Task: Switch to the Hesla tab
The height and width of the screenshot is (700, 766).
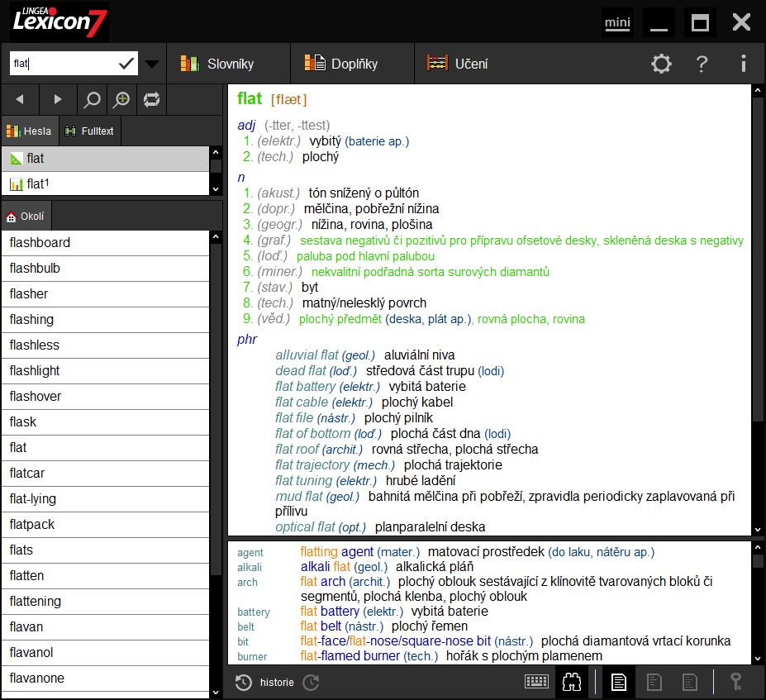Action: 29,131
